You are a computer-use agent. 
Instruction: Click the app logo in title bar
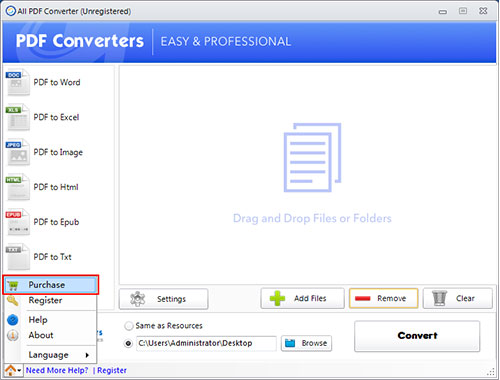click(x=11, y=11)
